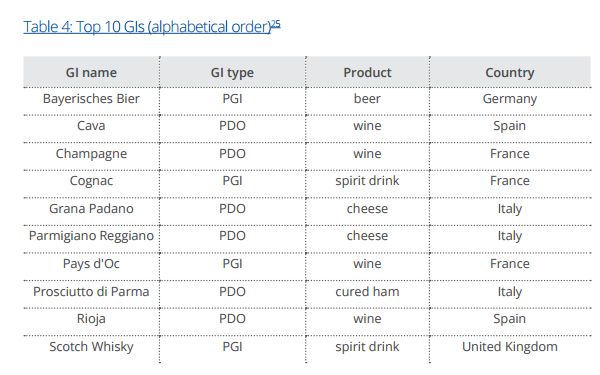The image size is (600, 375).
Task: Select the GI type column header
Action: point(232,72)
